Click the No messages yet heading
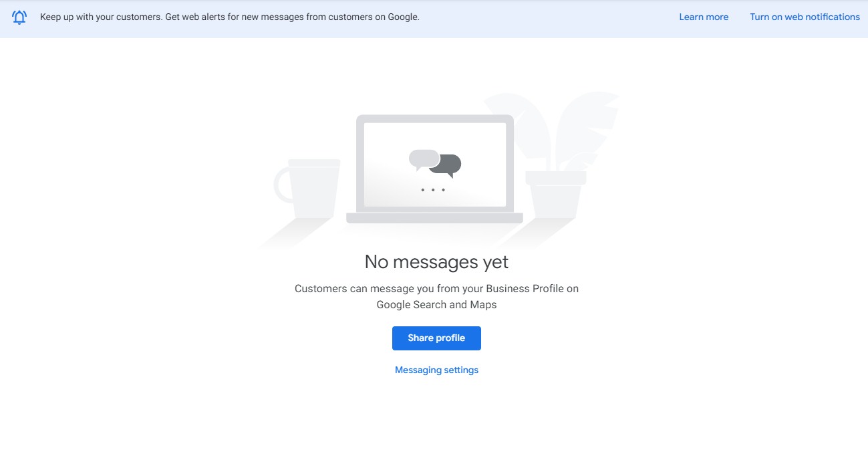Viewport: 868px width, 452px height. pyautogui.click(x=436, y=262)
